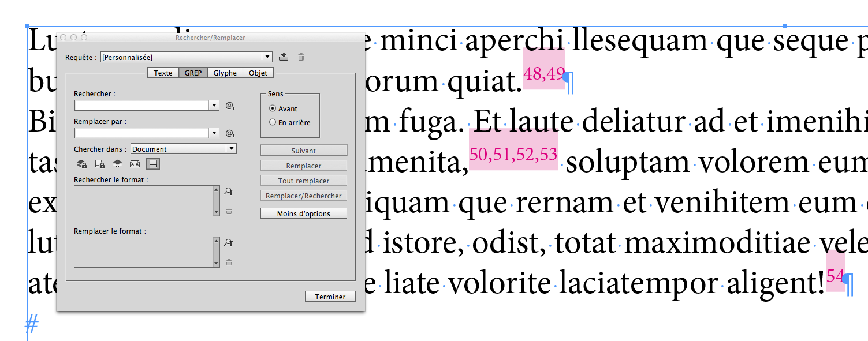Image resolution: width=868 pixels, height=341 pixels.
Task: Expand the Remplacer par history dropdown arrow
Action: 214,133
